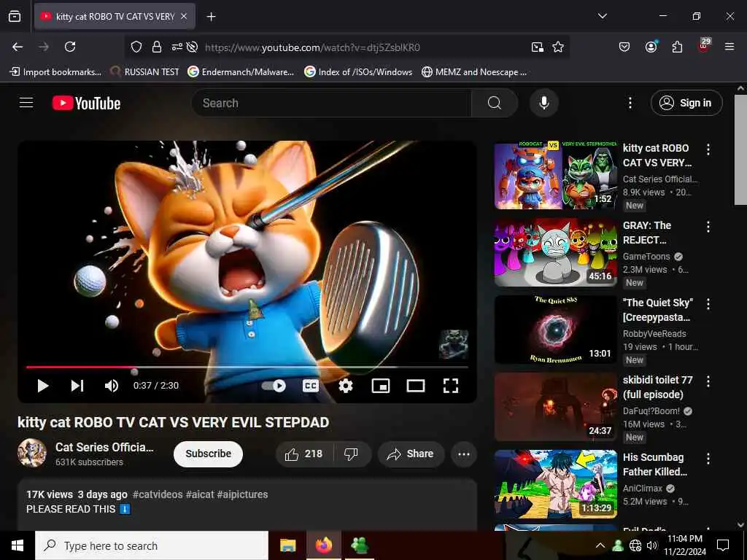
Task: Start voice search with microphone
Action: (543, 103)
